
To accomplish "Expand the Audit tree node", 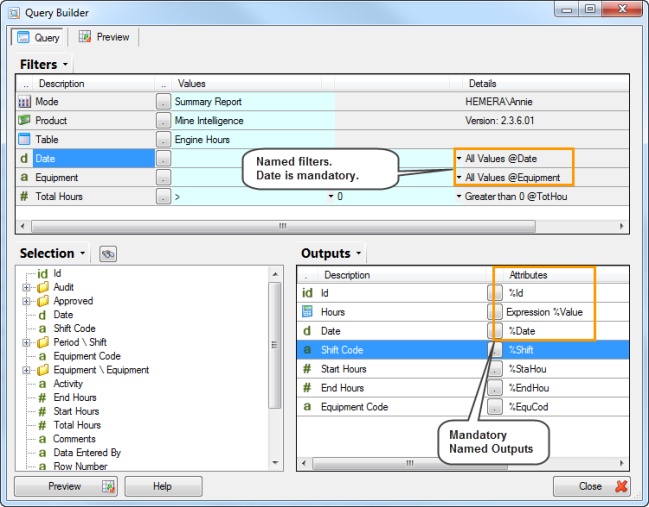I will pyautogui.click(x=26, y=287).
